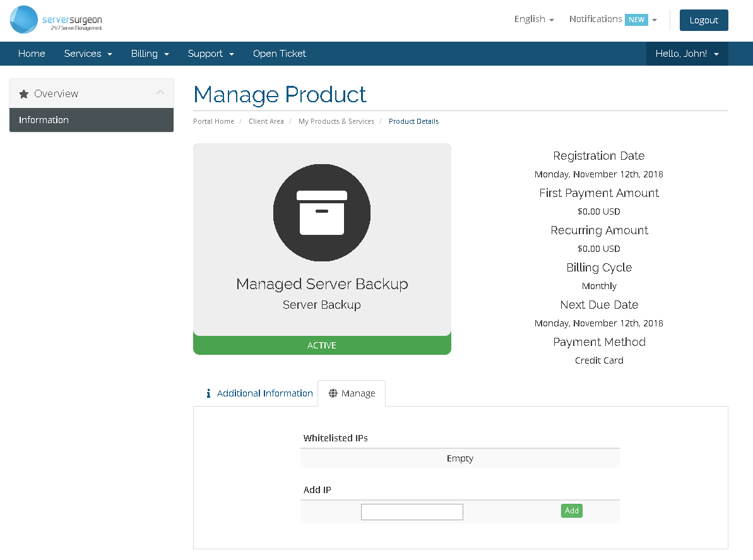Go to Home in the navigation bar
753x560 pixels.
pyautogui.click(x=32, y=54)
